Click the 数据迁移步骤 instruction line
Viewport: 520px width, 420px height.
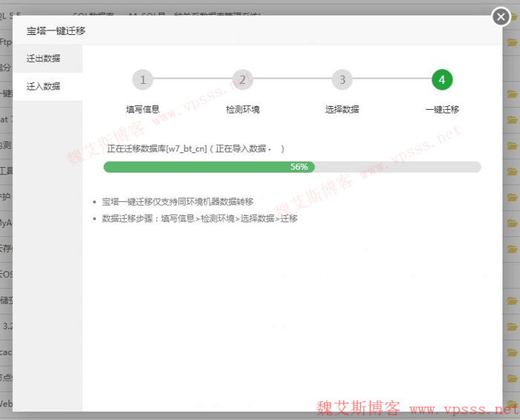199,218
